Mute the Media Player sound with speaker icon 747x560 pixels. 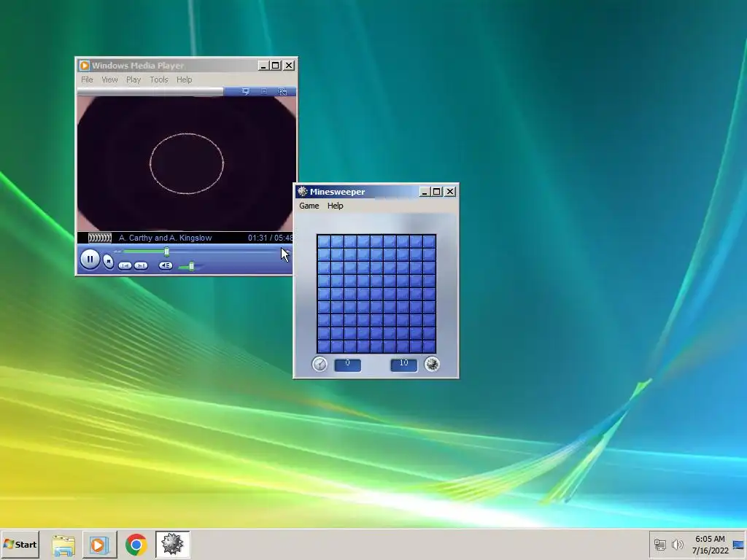tap(166, 265)
